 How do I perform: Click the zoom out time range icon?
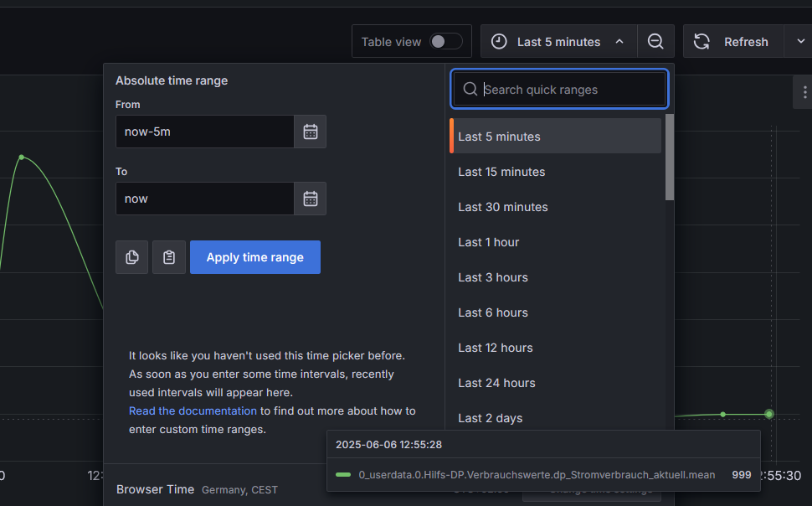click(655, 42)
